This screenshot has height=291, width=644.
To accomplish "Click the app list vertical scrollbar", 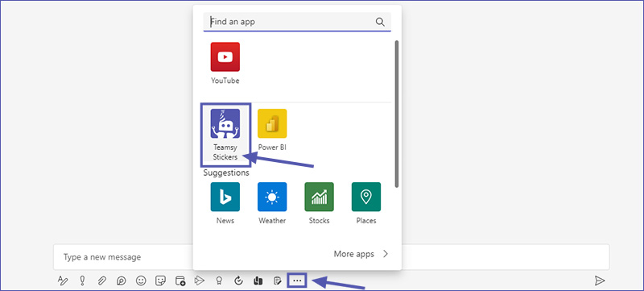I will [396, 114].
